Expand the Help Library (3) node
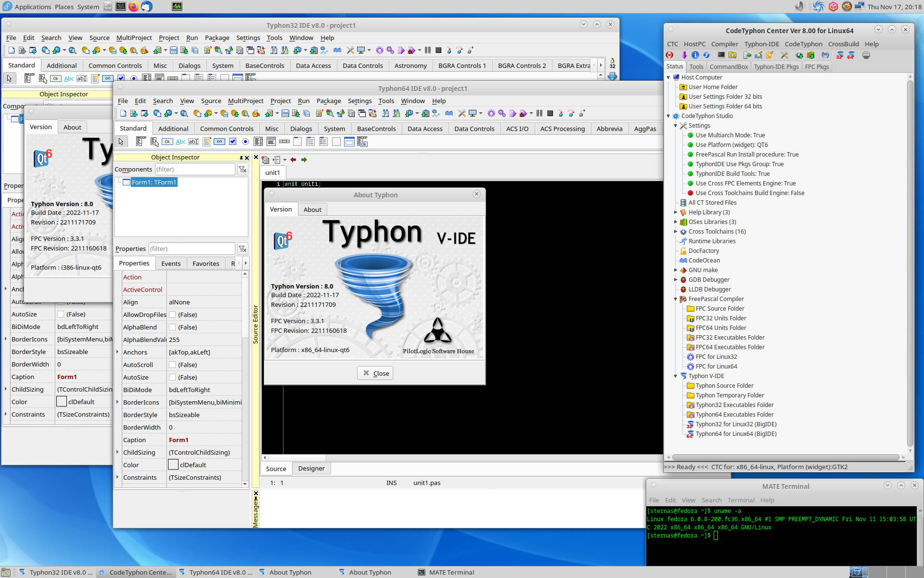Viewport: 924px width, 578px height. (676, 212)
